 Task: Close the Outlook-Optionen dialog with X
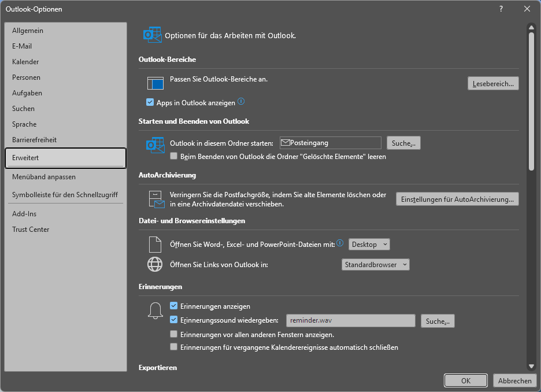point(527,9)
